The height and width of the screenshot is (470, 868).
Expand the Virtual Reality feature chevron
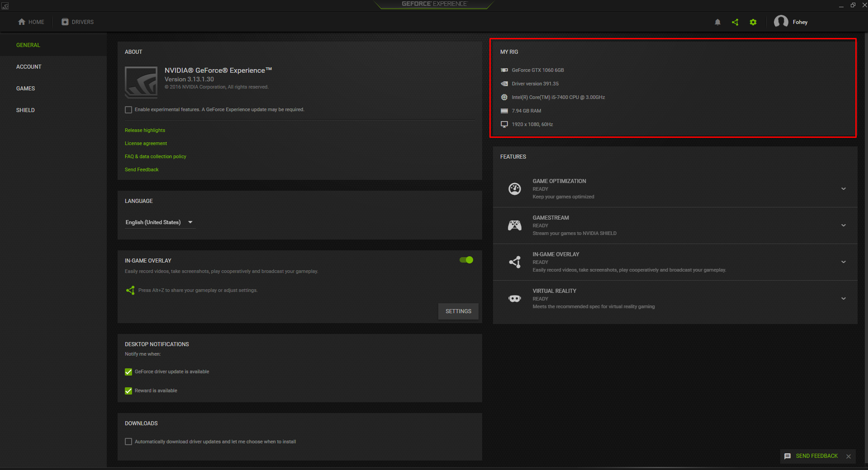point(844,299)
